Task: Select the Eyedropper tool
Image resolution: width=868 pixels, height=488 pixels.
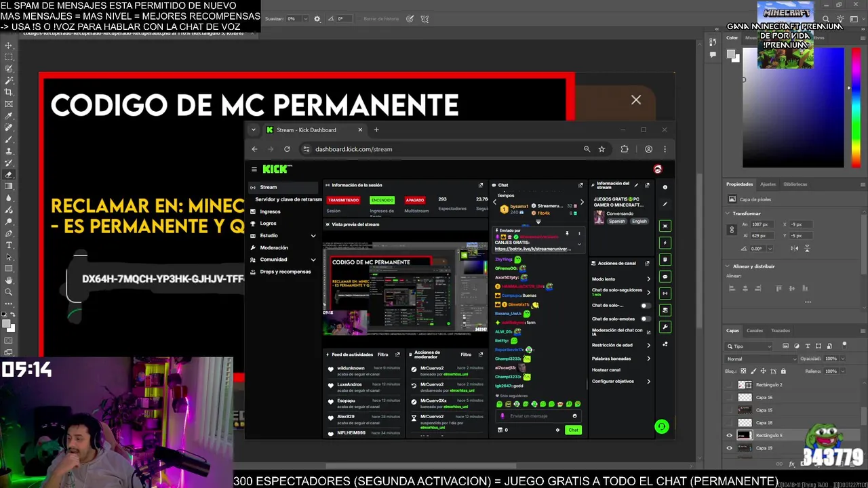Action: pos(8,115)
